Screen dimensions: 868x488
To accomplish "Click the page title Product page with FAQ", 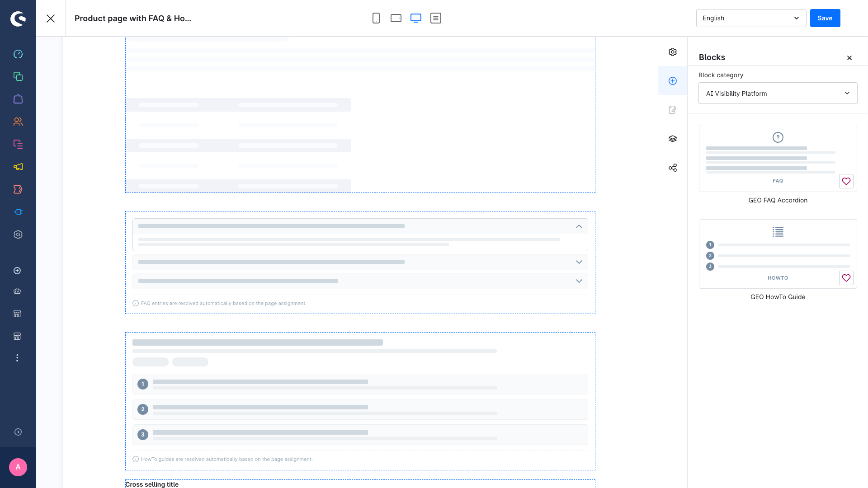I will coord(133,18).
